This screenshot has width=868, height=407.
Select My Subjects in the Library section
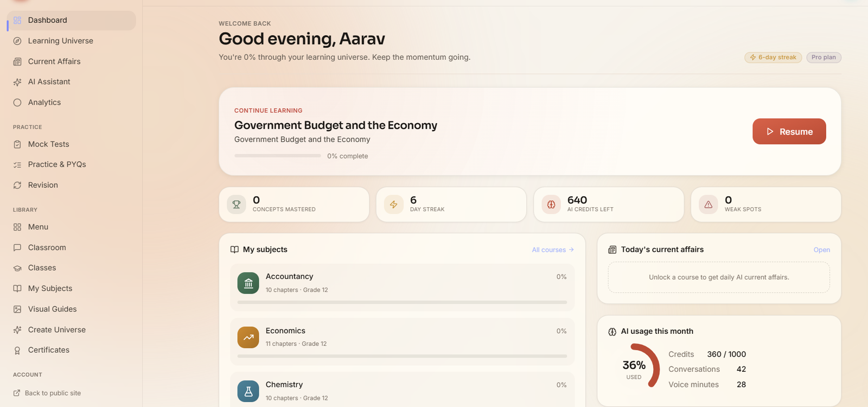pyautogui.click(x=72, y=289)
